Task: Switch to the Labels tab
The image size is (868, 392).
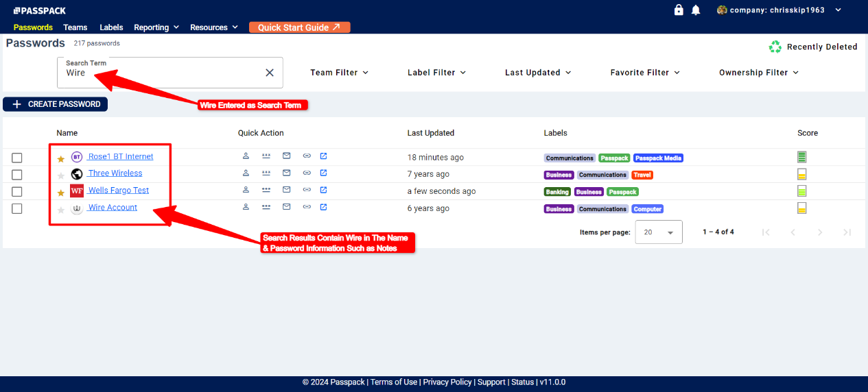Action: (x=111, y=27)
